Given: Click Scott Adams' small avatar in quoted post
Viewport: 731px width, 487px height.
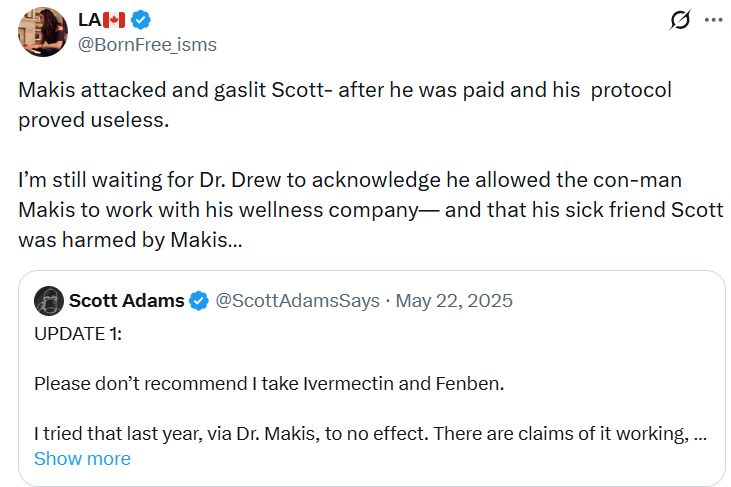Looking at the screenshot, I should pos(49,301).
